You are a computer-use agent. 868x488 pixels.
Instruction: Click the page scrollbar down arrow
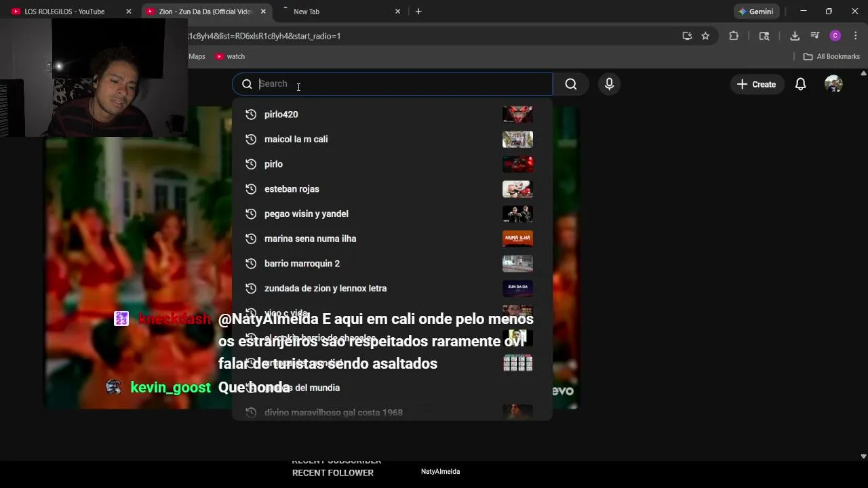(863, 457)
